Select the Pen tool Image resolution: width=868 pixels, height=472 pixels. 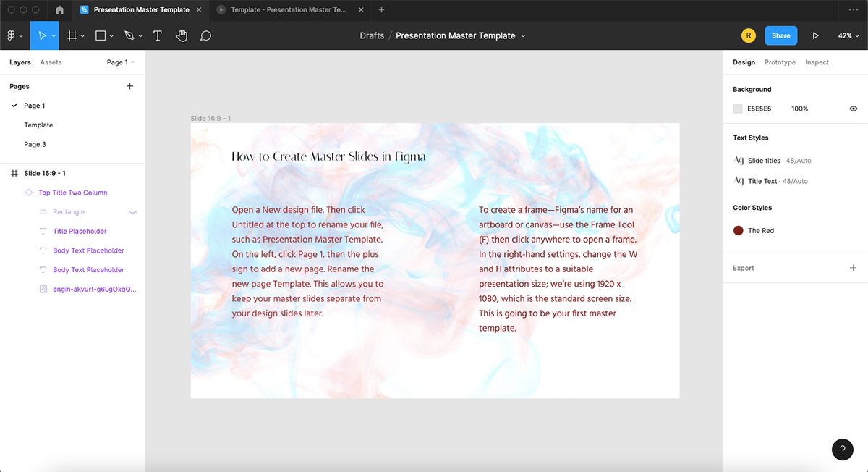coord(128,35)
